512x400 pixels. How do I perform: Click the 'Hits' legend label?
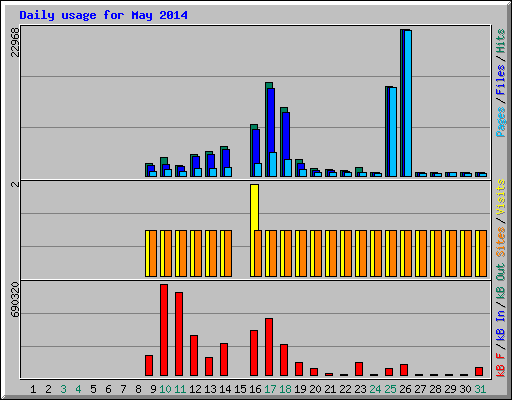pyautogui.click(x=501, y=41)
